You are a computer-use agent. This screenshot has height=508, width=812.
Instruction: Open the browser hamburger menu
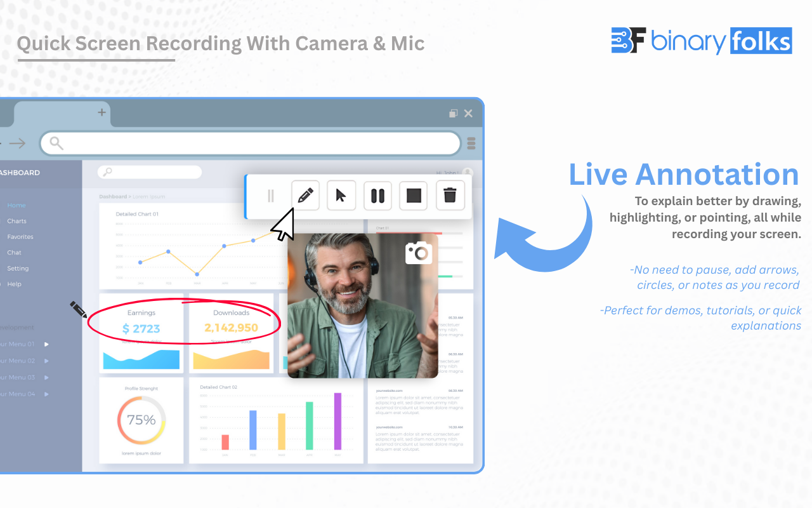471,144
